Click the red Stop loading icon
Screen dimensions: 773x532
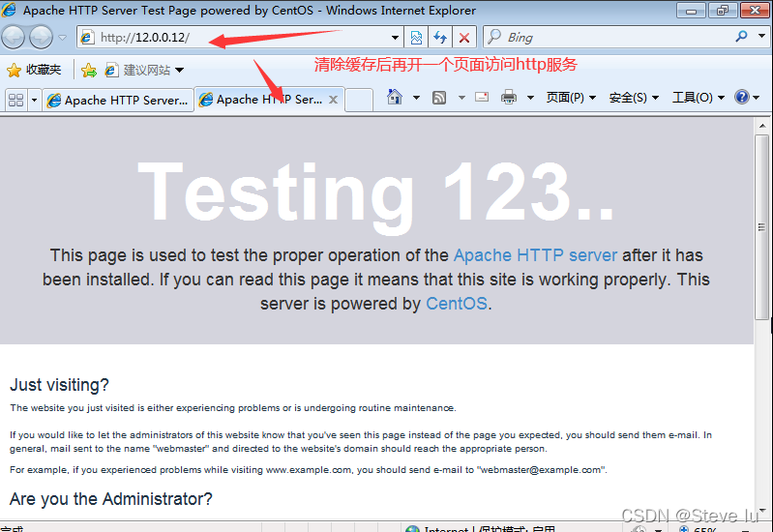pyautogui.click(x=464, y=38)
